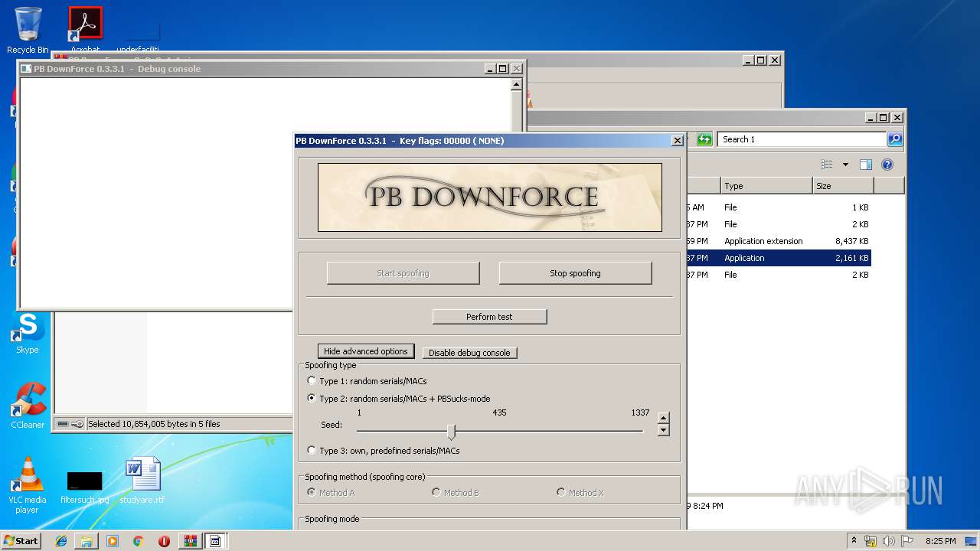Screen dimensions: 980x551
Task: Sort files by the Type column
Action: coord(766,186)
